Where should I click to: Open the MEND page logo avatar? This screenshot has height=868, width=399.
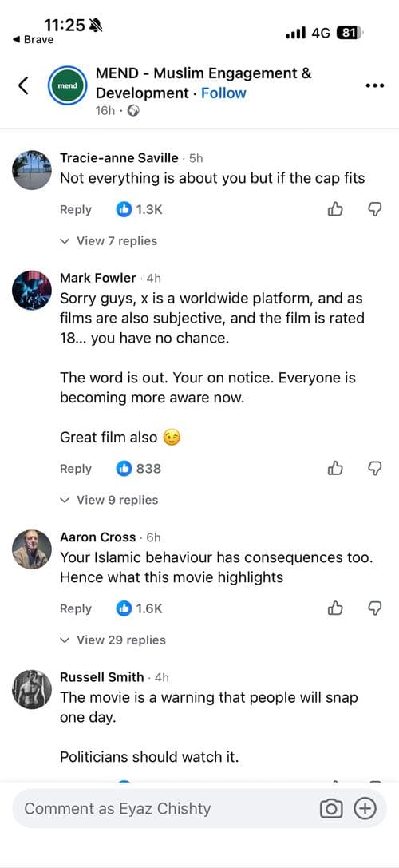click(x=67, y=85)
